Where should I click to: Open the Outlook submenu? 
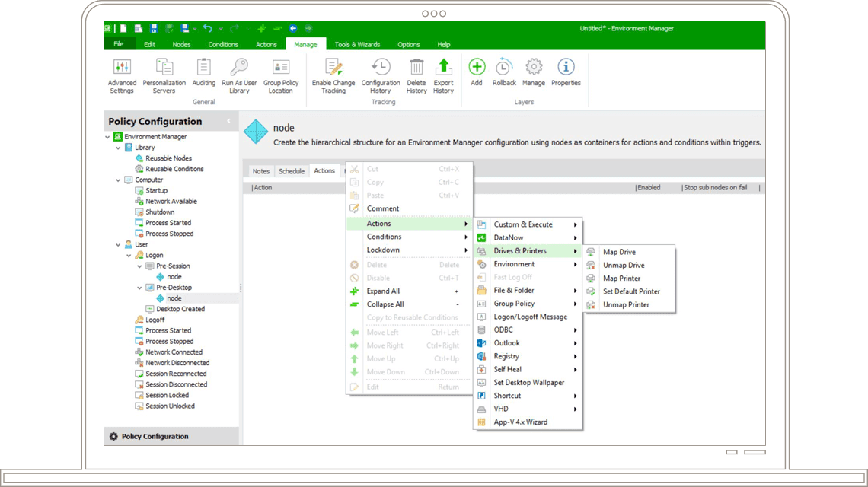click(x=528, y=343)
